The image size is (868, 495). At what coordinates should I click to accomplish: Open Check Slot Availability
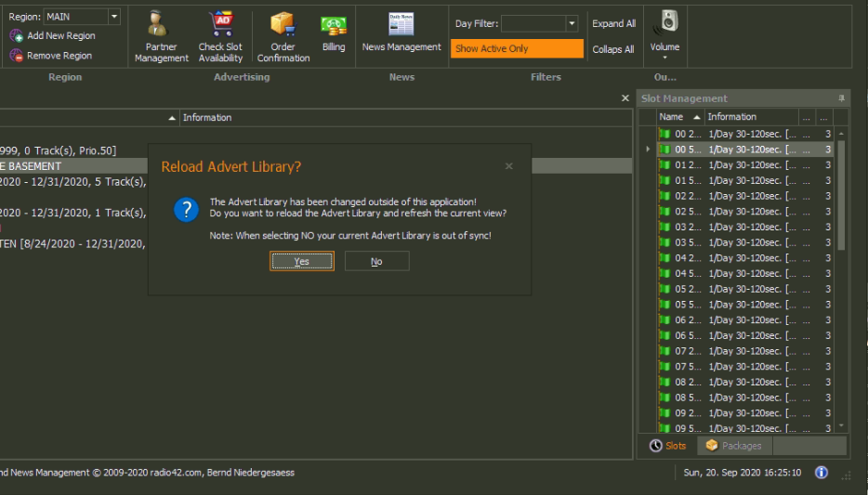tap(220, 36)
